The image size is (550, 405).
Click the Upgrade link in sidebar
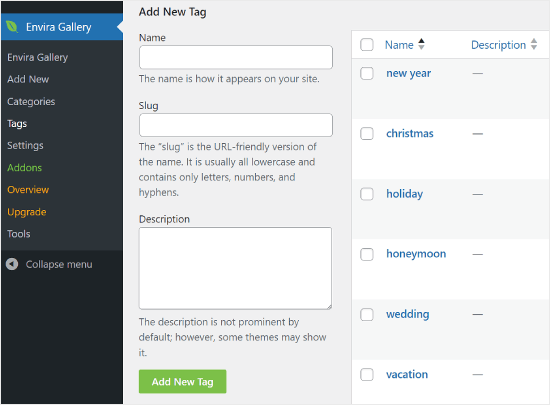27,212
